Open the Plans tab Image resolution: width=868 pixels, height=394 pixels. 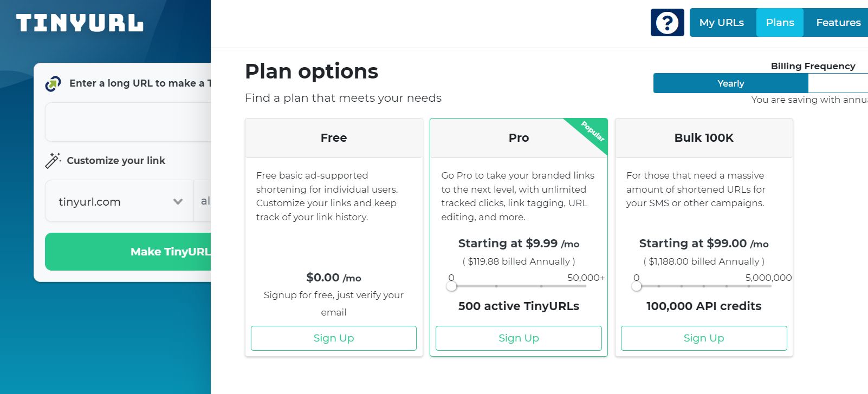tap(780, 23)
